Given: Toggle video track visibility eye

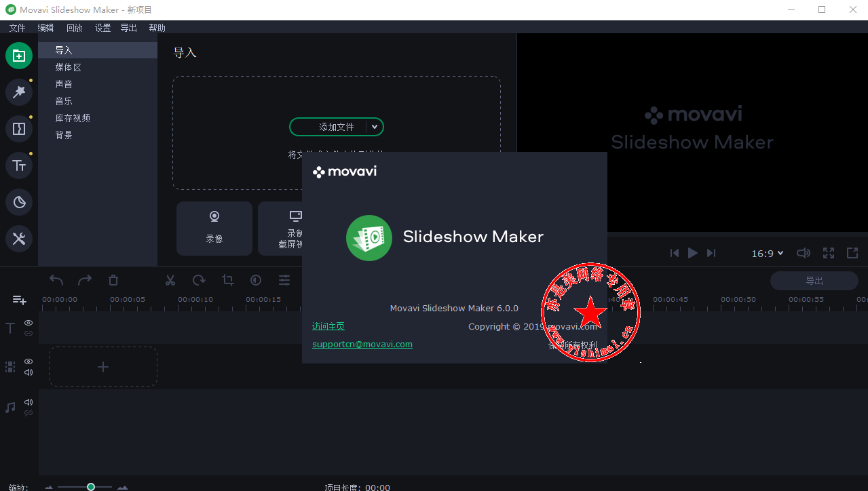Looking at the screenshot, I should 29,361.
